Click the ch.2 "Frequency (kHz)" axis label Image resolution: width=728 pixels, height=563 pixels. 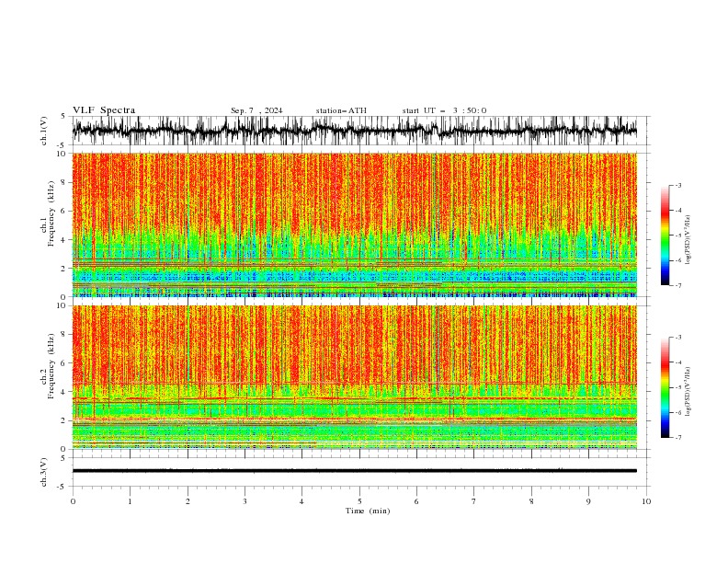tap(51, 366)
